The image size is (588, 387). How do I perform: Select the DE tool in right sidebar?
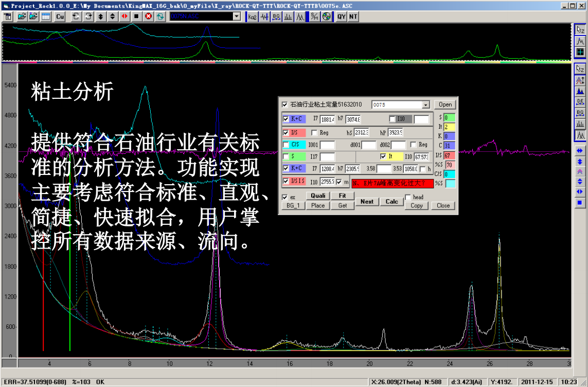580,102
